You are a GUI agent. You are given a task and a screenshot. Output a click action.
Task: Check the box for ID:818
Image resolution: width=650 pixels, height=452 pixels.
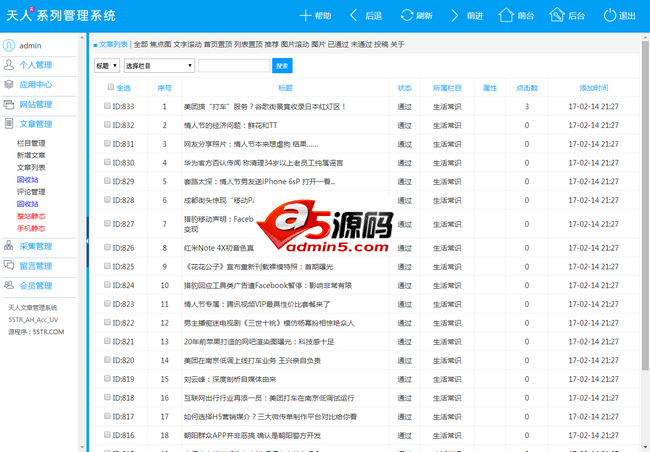tap(107, 397)
